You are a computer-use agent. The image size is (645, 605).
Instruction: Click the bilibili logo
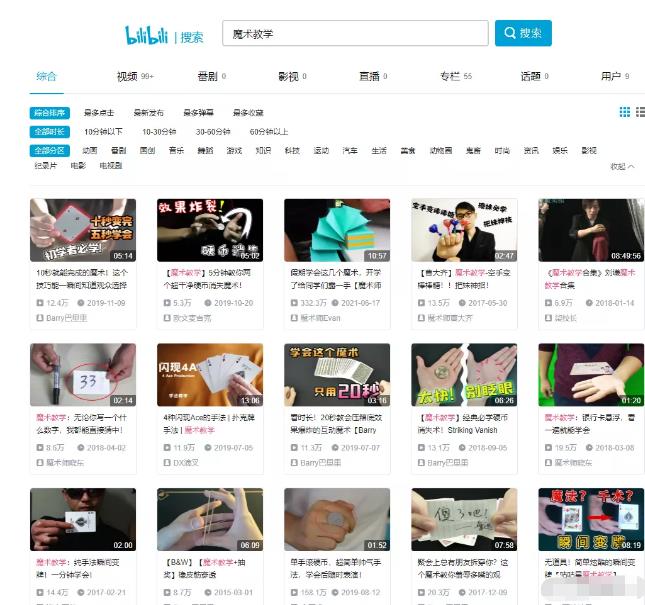pos(147,35)
